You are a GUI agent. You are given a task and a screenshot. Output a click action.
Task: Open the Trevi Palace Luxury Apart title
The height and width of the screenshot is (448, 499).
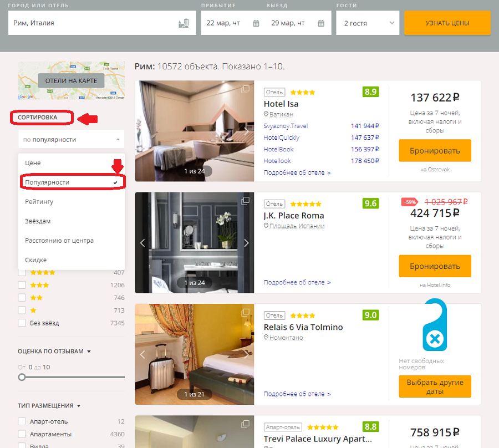pos(318,439)
